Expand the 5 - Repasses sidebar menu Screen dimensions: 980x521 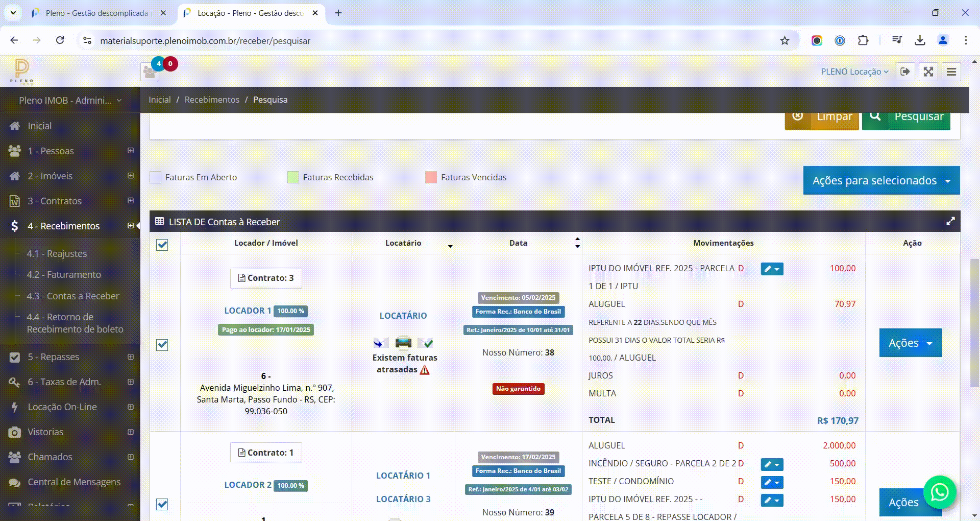70,357
